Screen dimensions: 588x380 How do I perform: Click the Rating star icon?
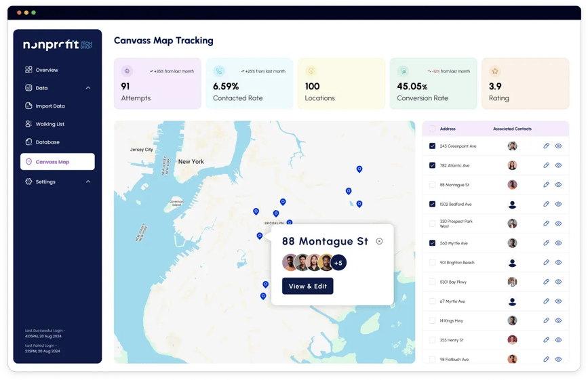pyautogui.click(x=495, y=71)
